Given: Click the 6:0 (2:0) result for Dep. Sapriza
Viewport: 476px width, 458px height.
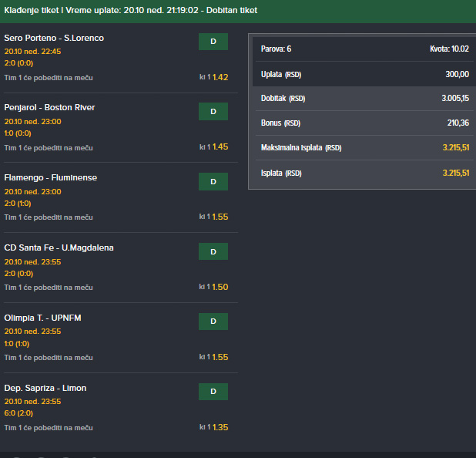Looking at the screenshot, I should tap(18, 413).
